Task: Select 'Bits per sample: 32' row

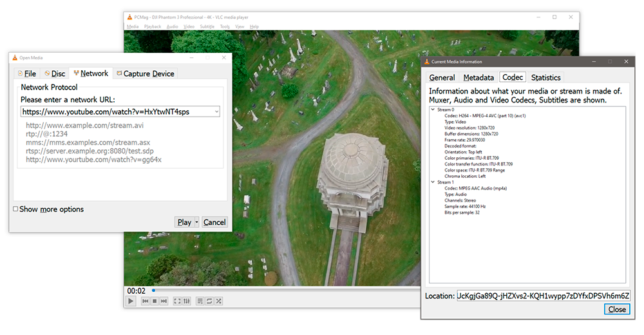Action: (x=462, y=213)
